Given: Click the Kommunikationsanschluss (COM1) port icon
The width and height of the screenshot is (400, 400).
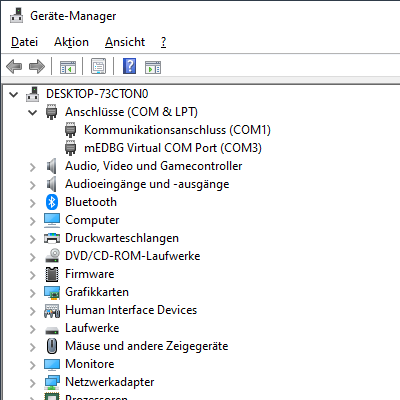Looking at the screenshot, I should tap(70, 130).
